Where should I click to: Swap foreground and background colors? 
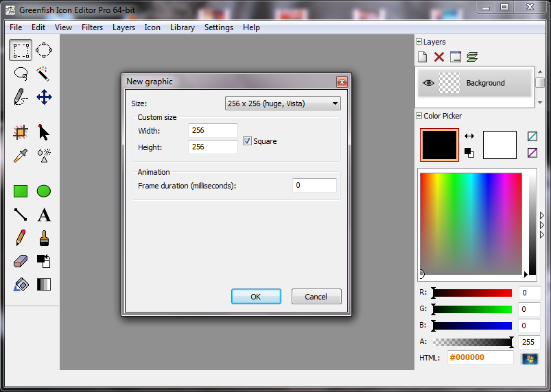tap(469, 136)
